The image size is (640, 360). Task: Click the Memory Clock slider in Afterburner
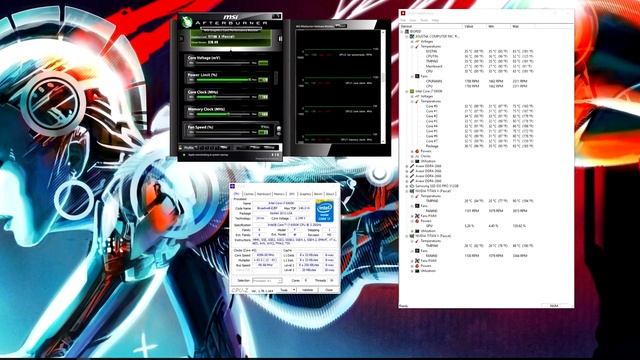pos(222,114)
